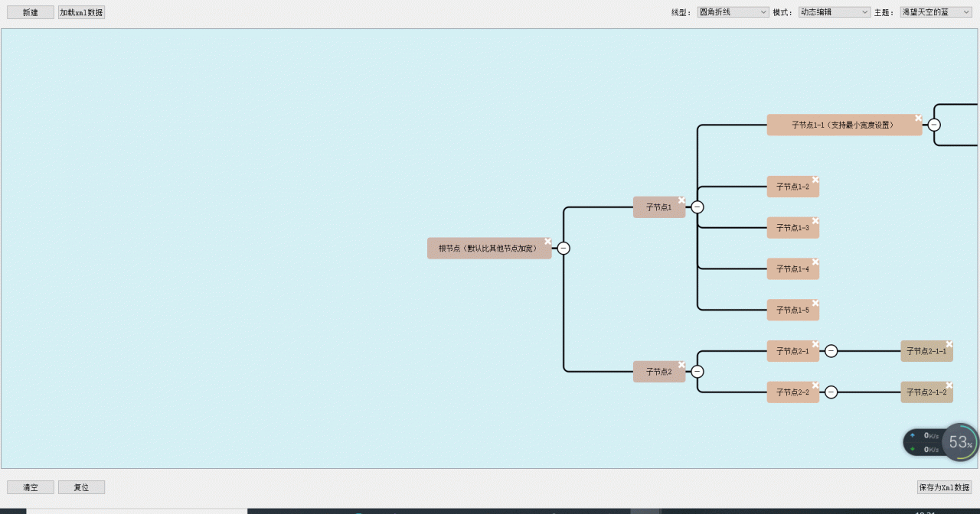Delete 子节点2-1-1 via its X icon
The height and width of the screenshot is (514, 980).
point(949,344)
